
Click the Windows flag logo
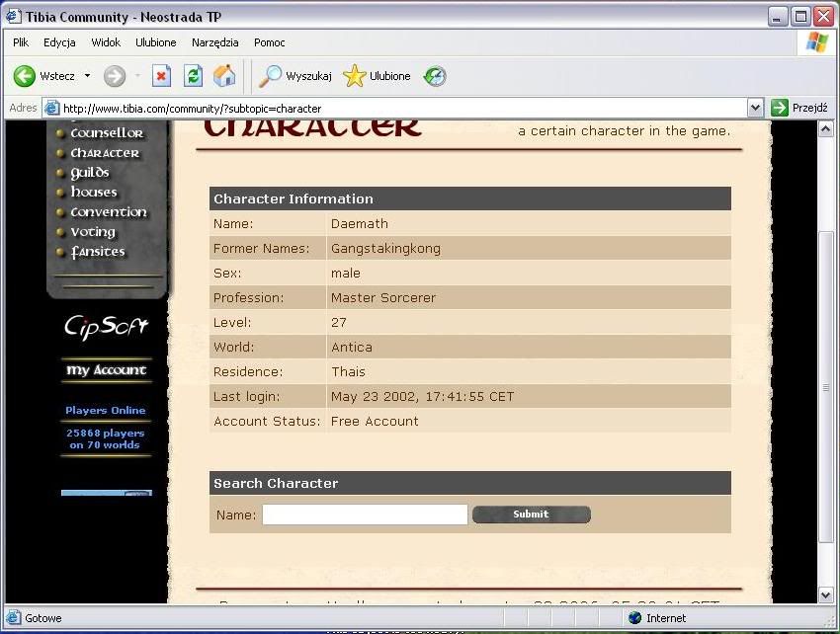[816, 42]
